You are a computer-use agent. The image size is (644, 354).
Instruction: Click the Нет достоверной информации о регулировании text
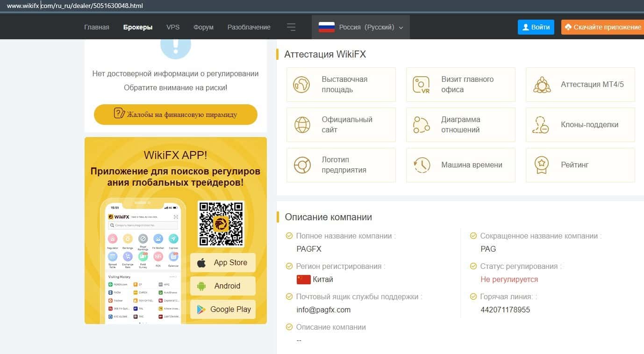point(176,74)
